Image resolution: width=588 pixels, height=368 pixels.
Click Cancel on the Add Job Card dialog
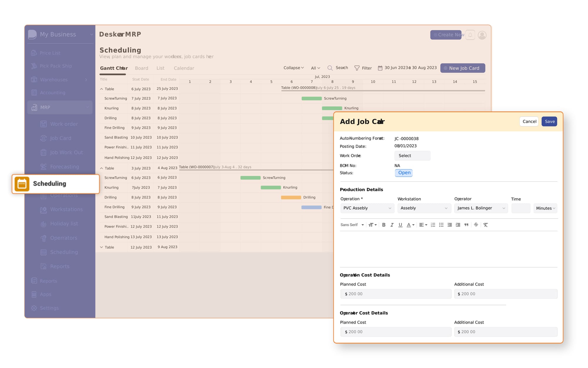(x=529, y=121)
